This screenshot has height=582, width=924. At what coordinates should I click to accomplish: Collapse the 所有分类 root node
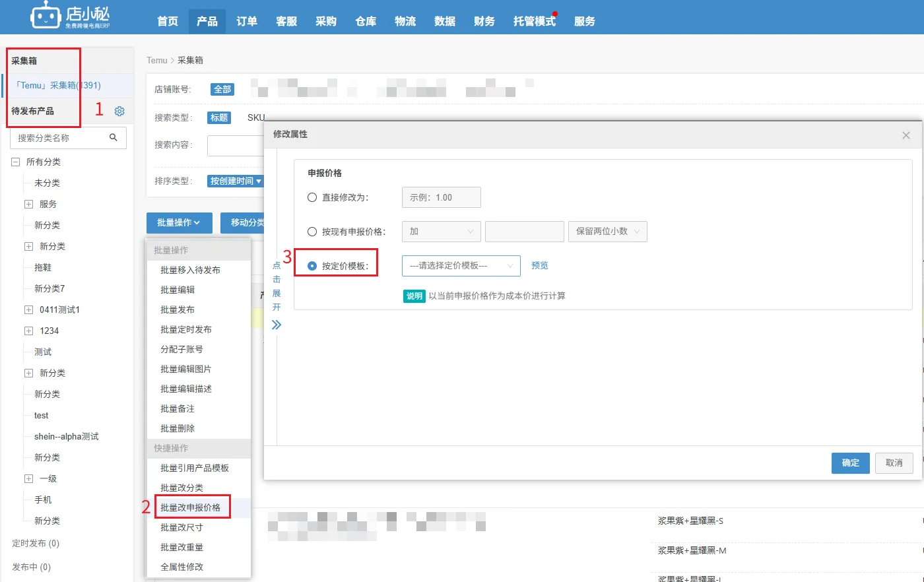pos(15,162)
